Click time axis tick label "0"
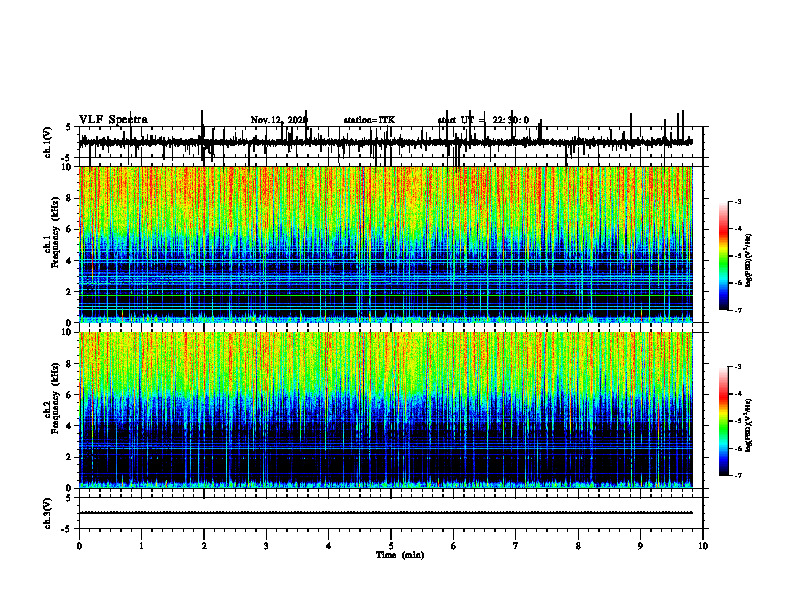The image size is (792, 612). click(79, 546)
